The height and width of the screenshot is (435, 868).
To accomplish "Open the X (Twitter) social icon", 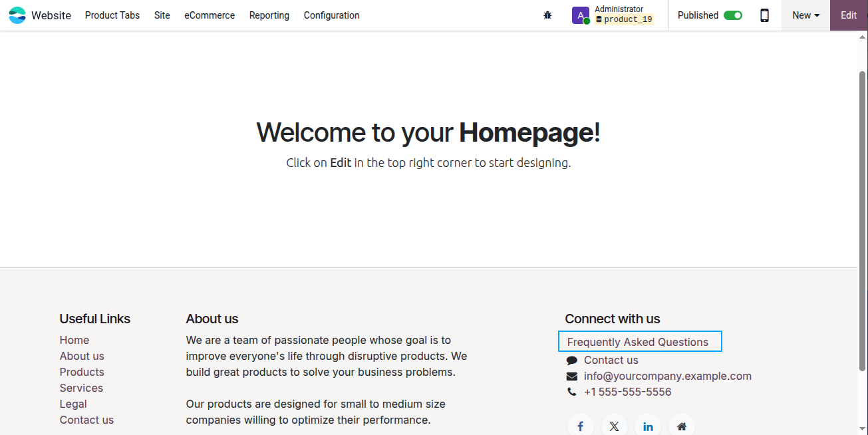I will 614,426.
